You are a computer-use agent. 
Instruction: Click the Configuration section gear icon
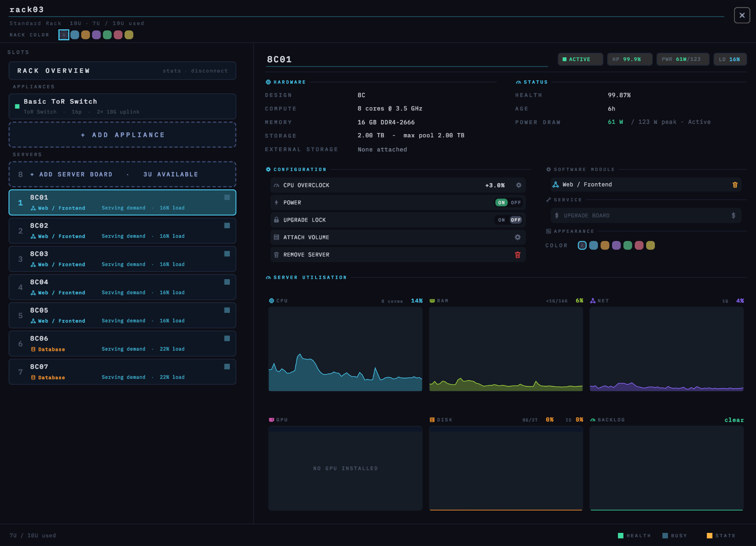[268, 169]
